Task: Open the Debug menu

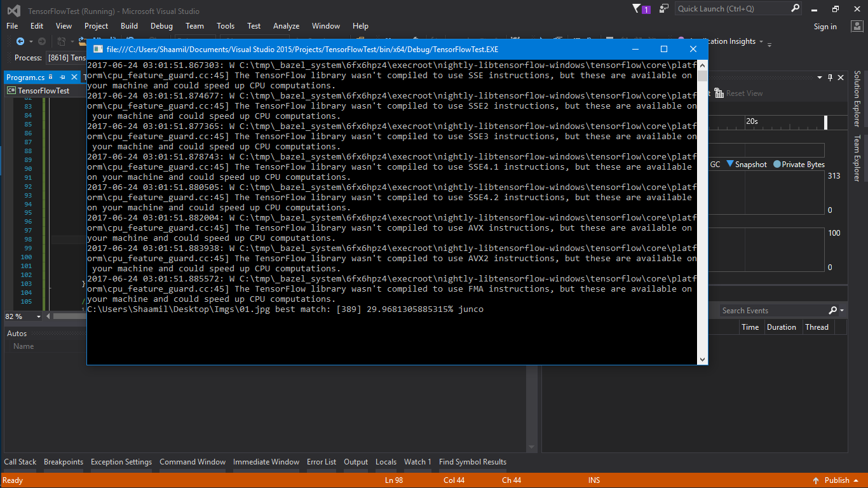Action: click(161, 26)
